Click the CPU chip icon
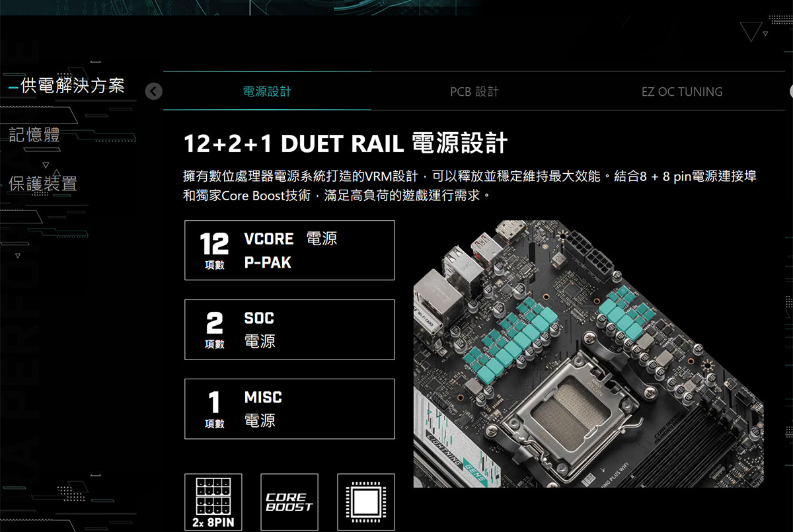 pos(366,502)
